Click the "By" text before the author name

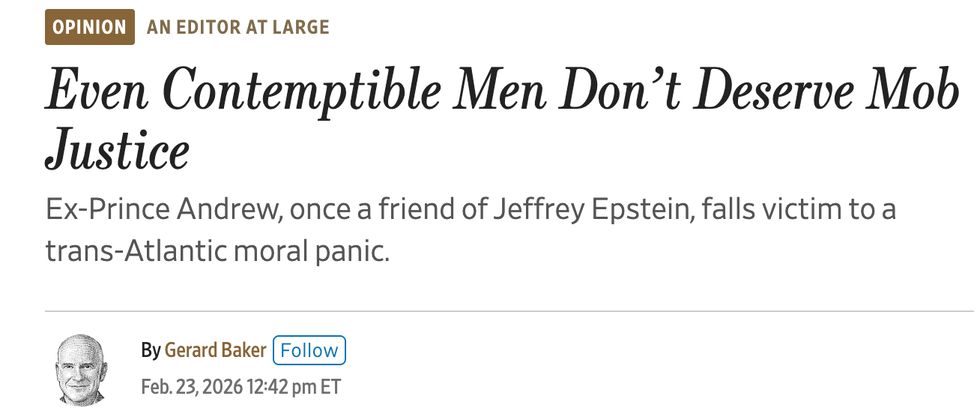click(x=150, y=350)
